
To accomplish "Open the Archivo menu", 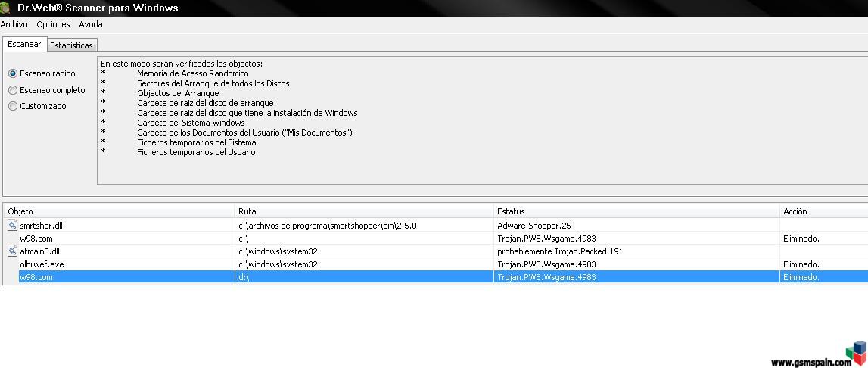I will click(14, 24).
